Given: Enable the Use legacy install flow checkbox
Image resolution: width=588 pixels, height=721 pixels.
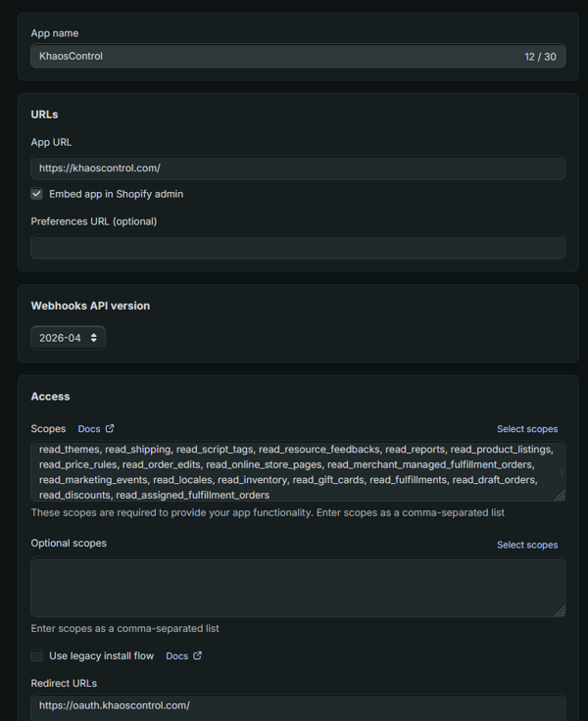Looking at the screenshot, I should point(37,655).
